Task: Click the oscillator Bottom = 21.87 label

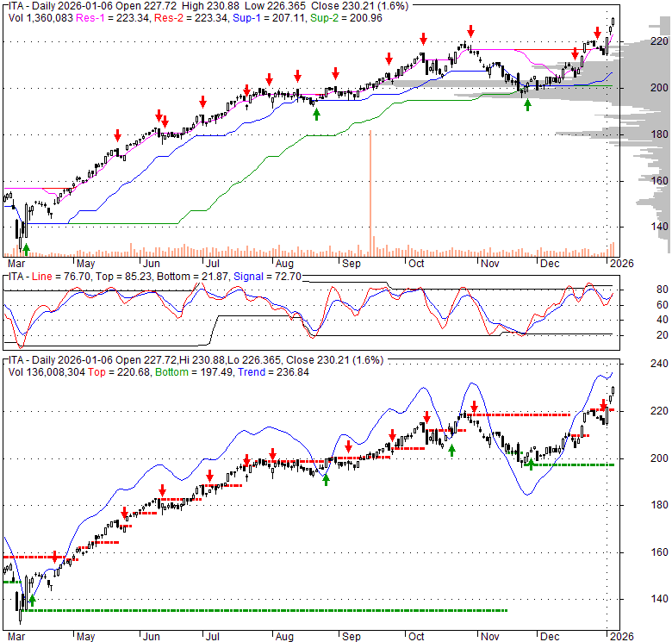Action: point(193,277)
